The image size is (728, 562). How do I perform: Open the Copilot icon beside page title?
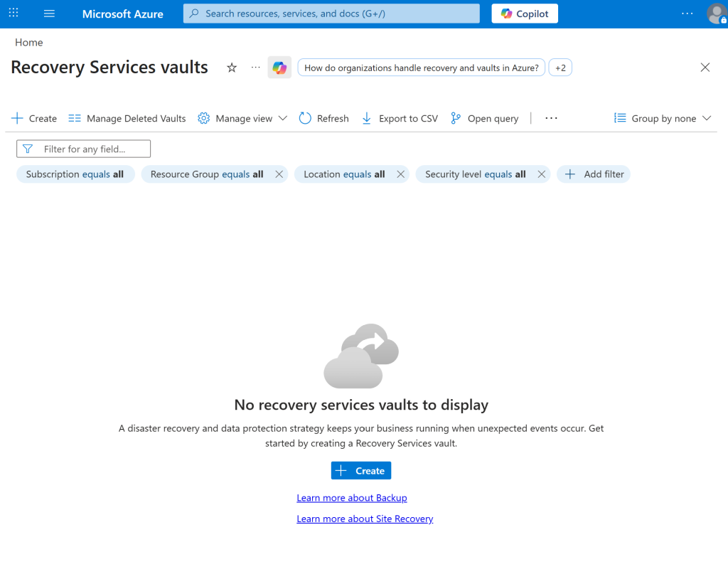[279, 68]
